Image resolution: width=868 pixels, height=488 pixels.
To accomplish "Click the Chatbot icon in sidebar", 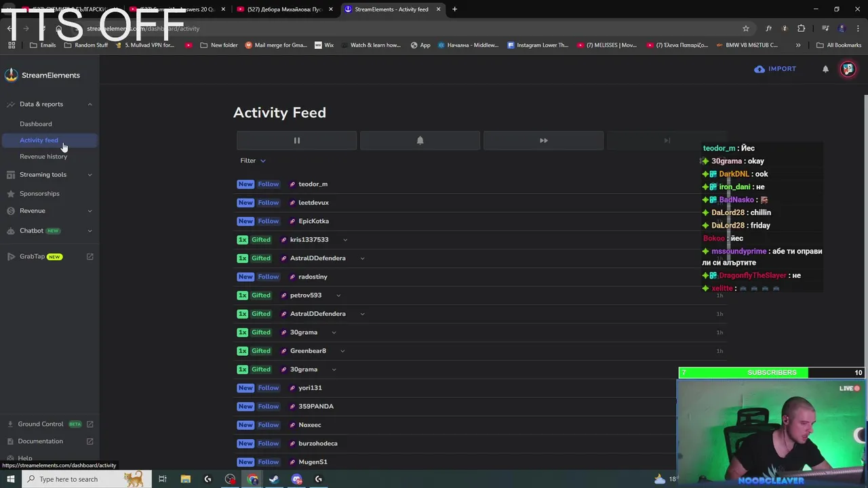I will coord(10,230).
